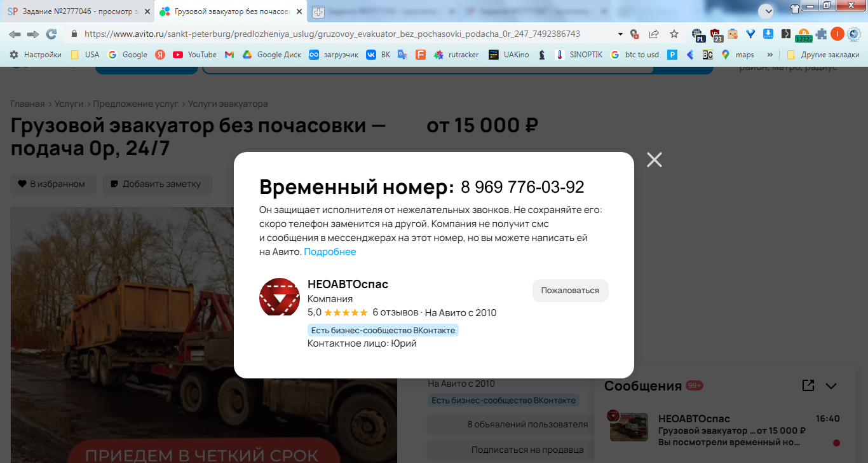Open Google Диск bookmark
The height and width of the screenshot is (463, 868).
click(272, 55)
